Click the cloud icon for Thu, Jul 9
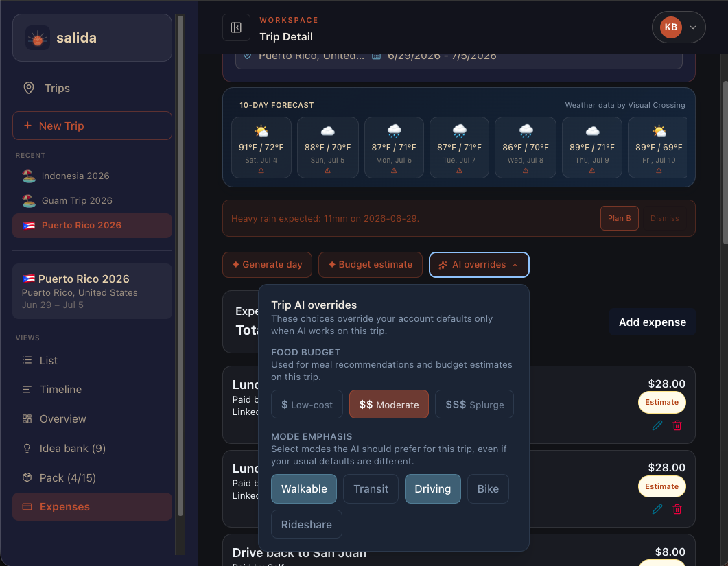The image size is (728, 566). [x=592, y=131]
